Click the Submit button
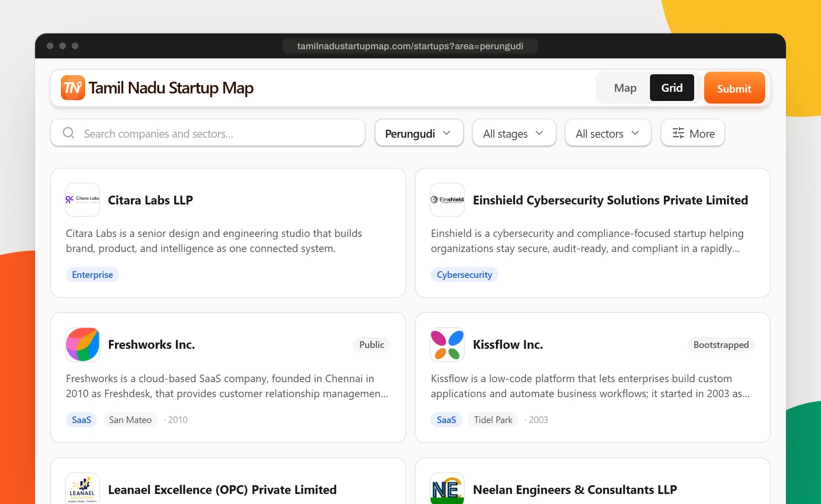 734,88
